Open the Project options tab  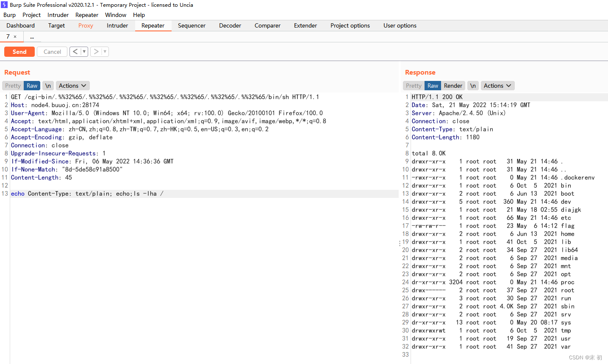pyautogui.click(x=350, y=25)
